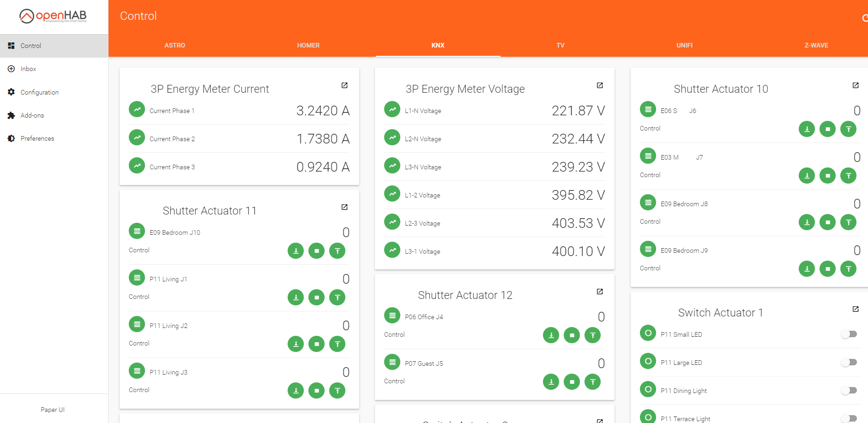This screenshot has height=423, width=868.
Task: Open Configuration in the sidebar
Action: pyautogui.click(x=39, y=92)
